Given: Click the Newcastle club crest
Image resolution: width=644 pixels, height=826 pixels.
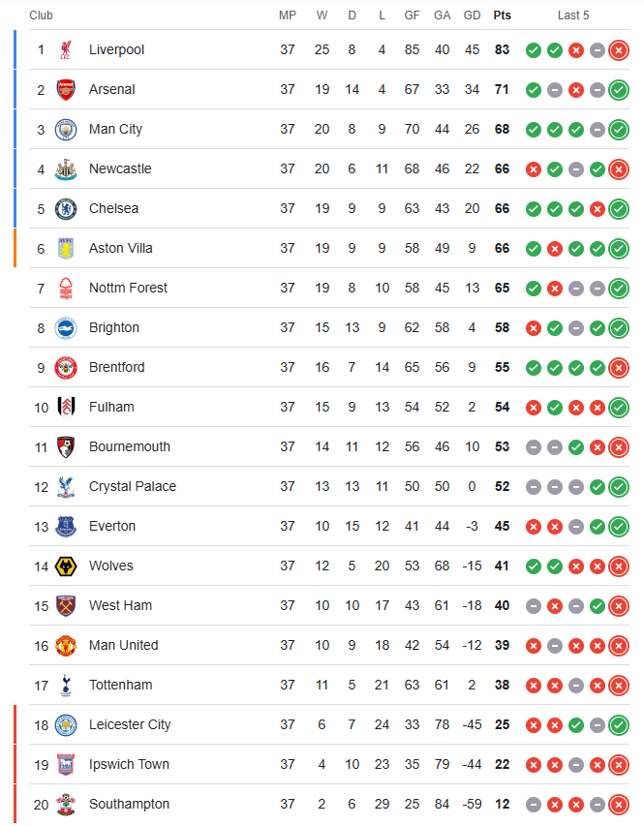Looking at the screenshot, I should (66, 169).
